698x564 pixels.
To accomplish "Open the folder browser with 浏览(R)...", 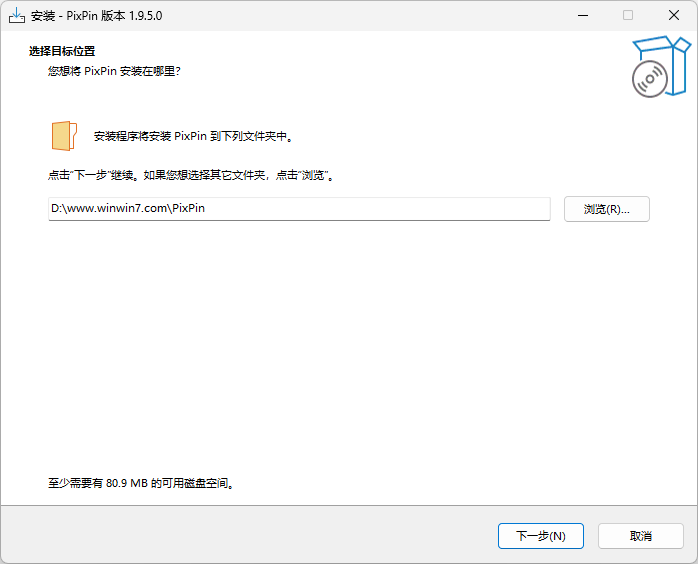I will point(606,209).
